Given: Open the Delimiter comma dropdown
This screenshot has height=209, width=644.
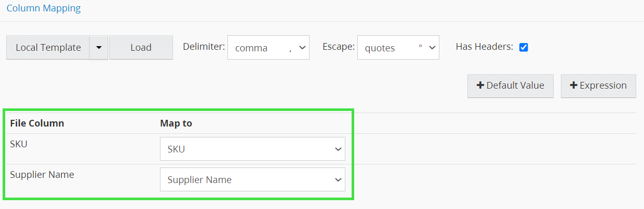Looking at the screenshot, I should (x=268, y=48).
